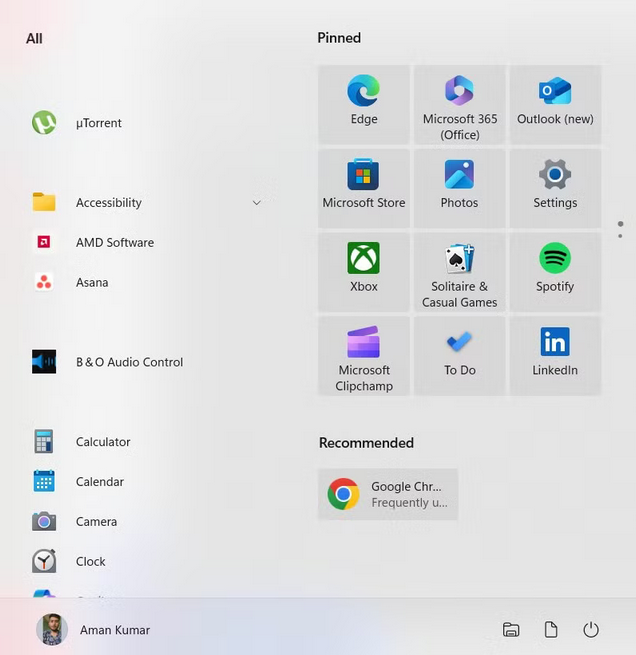Go to next pinned page dot
The width and height of the screenshot is (636, 655).
[x=621, y=236]
